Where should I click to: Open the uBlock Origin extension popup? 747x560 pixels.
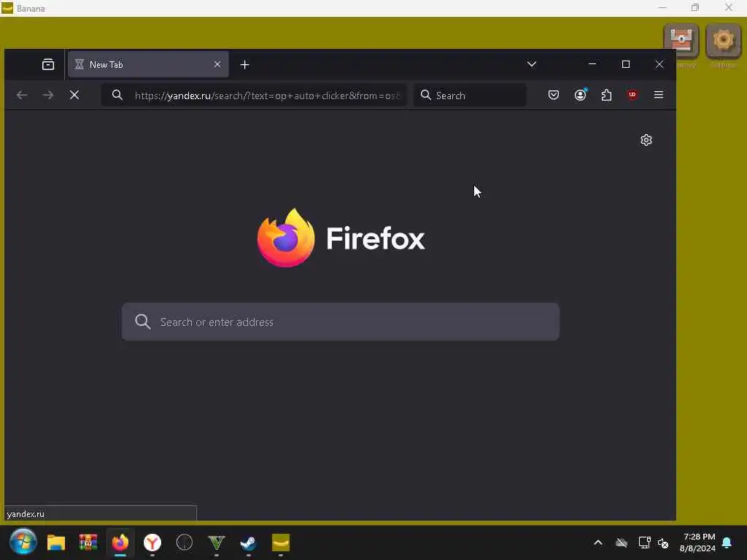(632, 95)
